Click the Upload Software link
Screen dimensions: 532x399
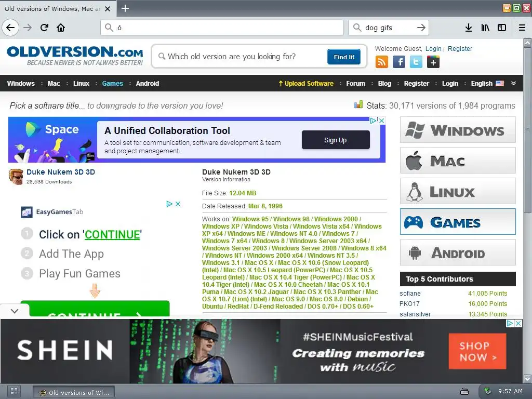click(305, 84)
